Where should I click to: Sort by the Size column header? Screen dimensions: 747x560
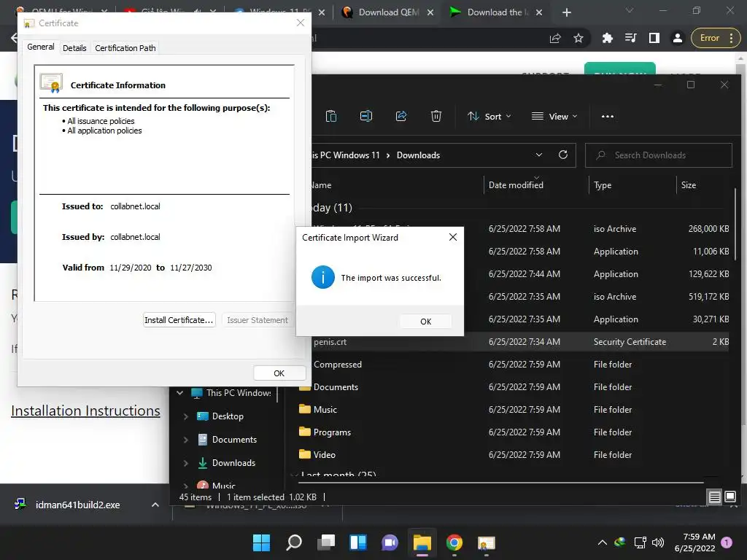[689, 185]
